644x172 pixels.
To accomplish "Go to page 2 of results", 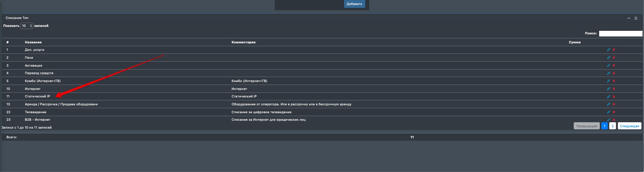I will click(612, 126).
